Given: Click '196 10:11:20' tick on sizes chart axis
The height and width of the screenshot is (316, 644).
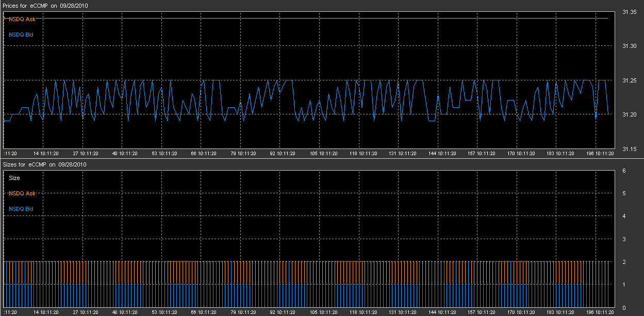Looking at the screenshot, I should 600,312.
